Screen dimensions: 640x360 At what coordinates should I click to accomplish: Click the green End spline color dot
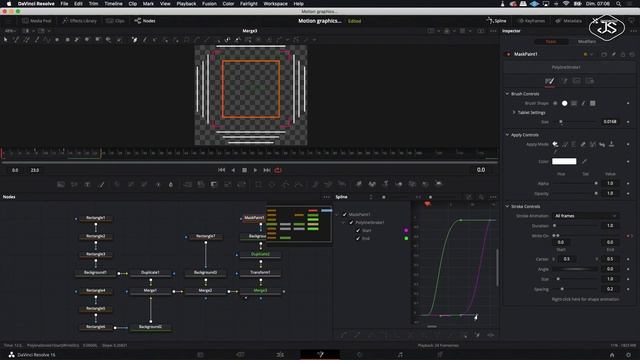tap(406, 238)
